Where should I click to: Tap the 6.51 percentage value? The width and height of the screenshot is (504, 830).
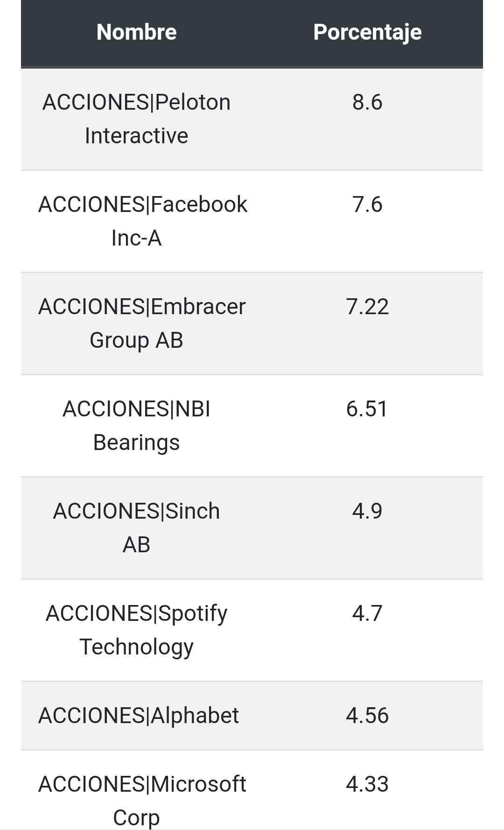tap(367, 409)
